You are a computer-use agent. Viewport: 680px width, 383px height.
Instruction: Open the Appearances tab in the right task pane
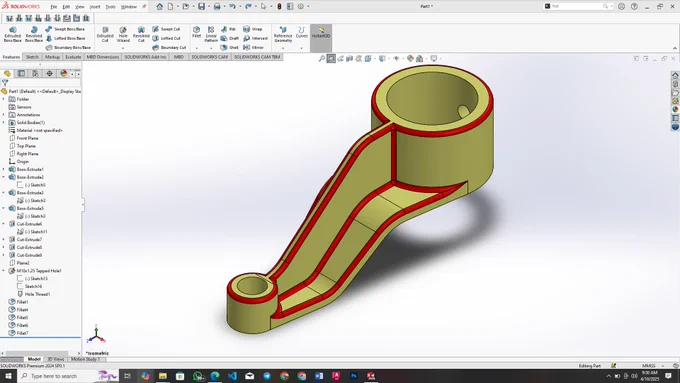pyautogui.click(x=675, y=109)
